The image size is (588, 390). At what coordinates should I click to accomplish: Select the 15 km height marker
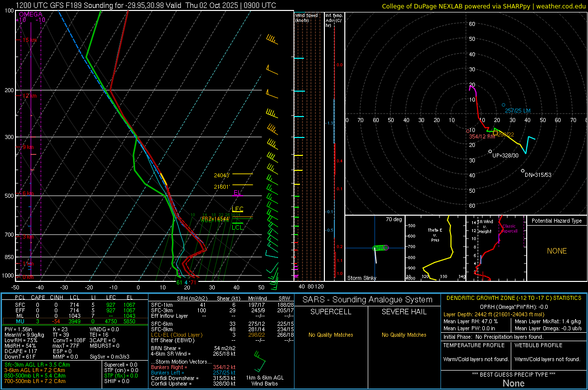[29, 40]
